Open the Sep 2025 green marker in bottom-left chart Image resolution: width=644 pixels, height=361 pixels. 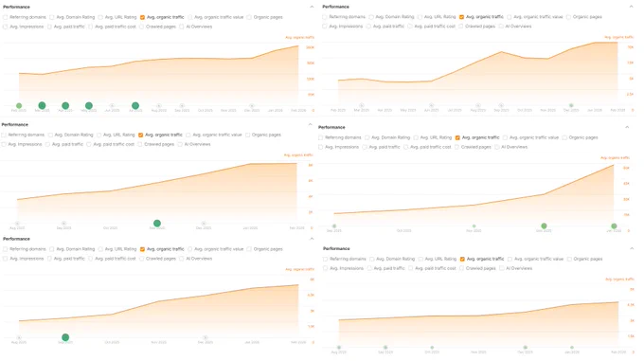click(65, 337)
